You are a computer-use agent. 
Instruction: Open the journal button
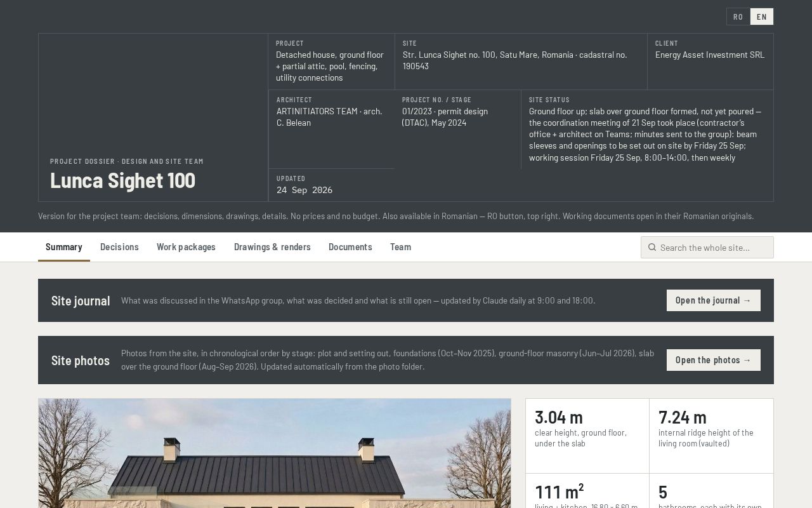713,300
